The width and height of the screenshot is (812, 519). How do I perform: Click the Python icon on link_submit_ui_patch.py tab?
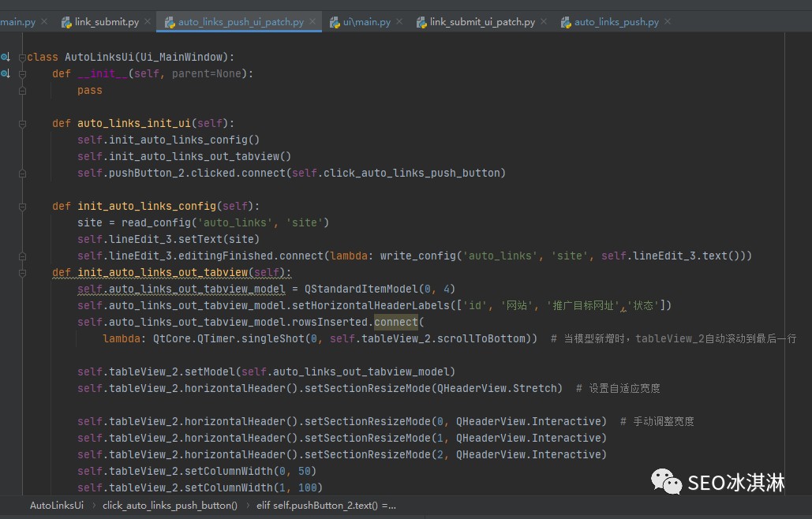point(421,22)
